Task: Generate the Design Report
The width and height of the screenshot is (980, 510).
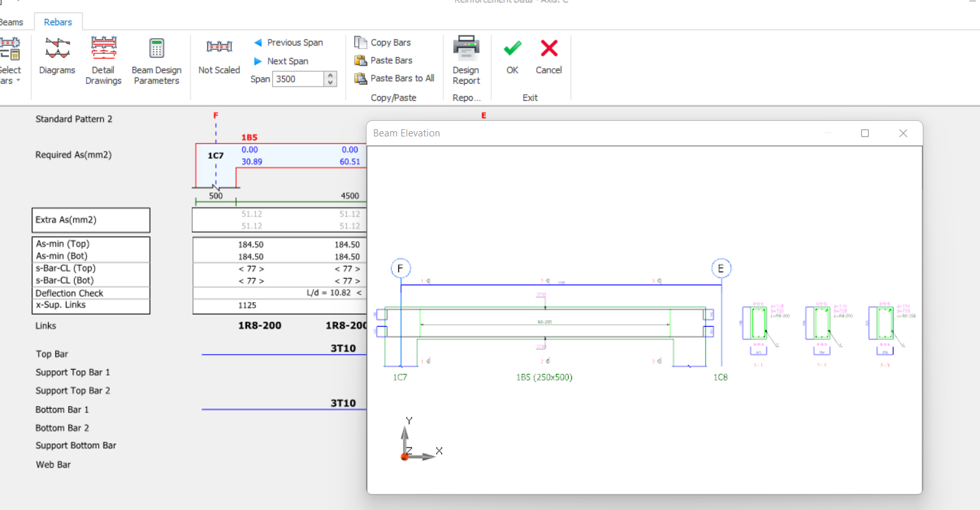Action: pos(466,60)
